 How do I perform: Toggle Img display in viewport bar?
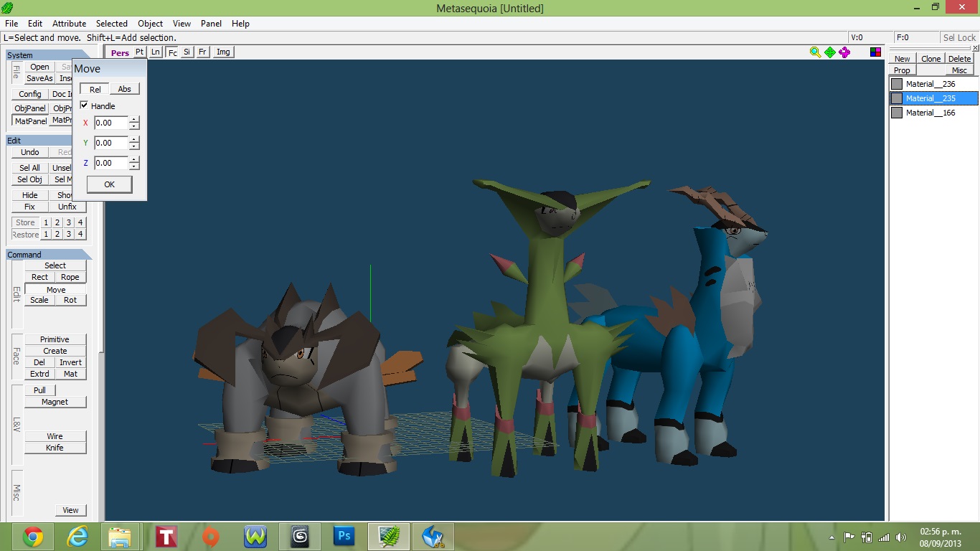point(223,52)
